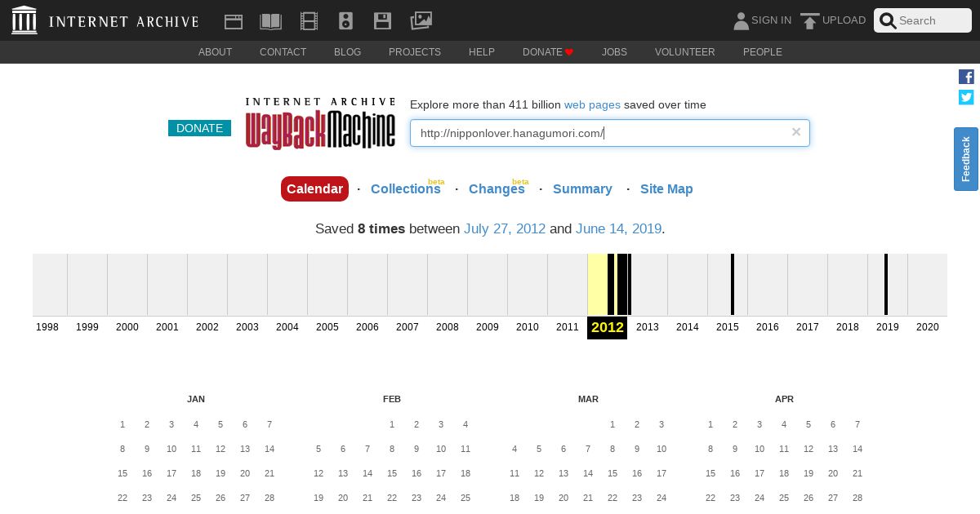Select year 2020 in the timeline
Image resolution: width=980 pixels, height=514 pixels.
pyautogui.click(x=928, y=327)
